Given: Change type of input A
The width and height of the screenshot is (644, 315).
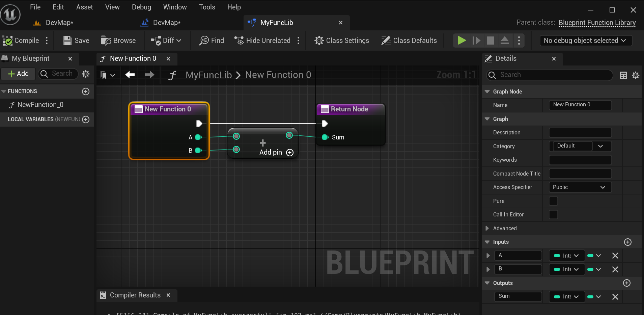Looking at the screenshot, I should (567, 256).
